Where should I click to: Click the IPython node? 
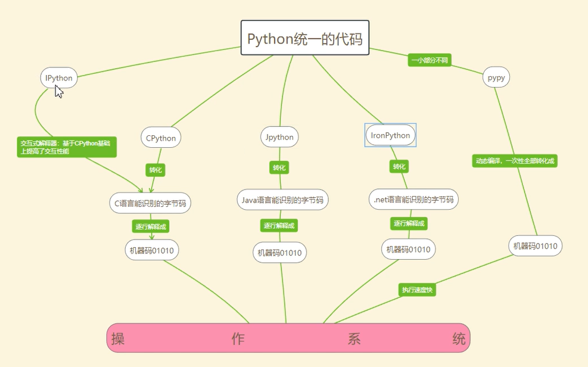click(59, 78)
